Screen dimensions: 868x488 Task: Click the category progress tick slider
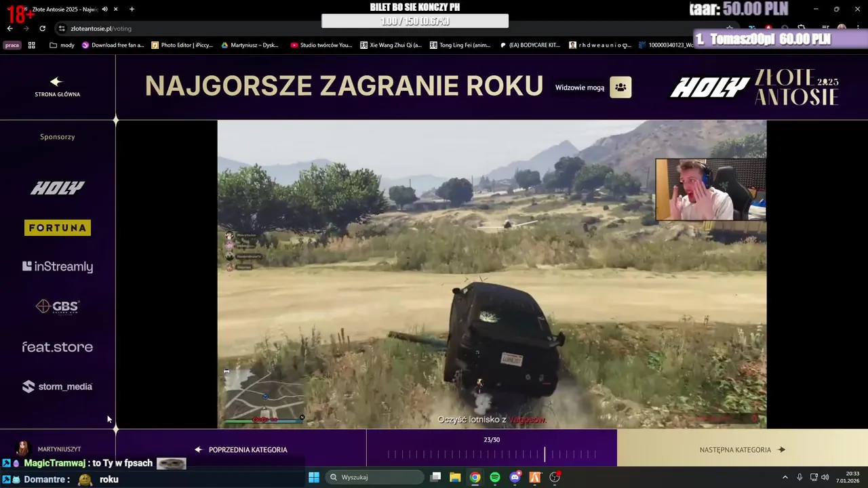click(492, 454)
